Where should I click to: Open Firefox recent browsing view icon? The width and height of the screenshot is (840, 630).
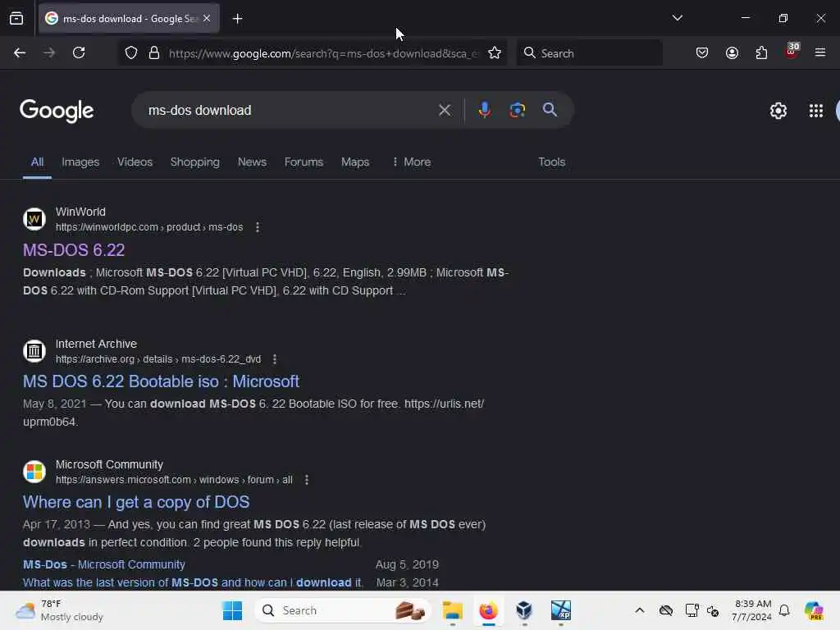16,19
